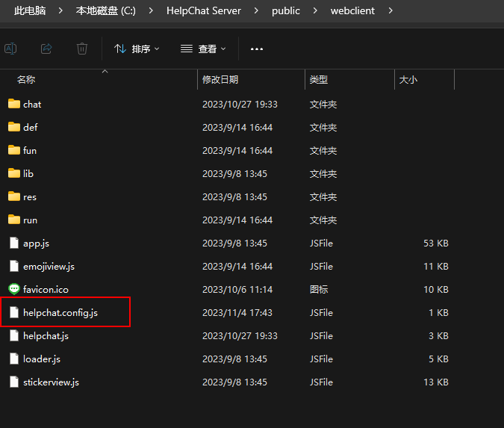Select the helpchat.config.js file icon
Viewport: 504px width, 428px height.
click(14, 312)
